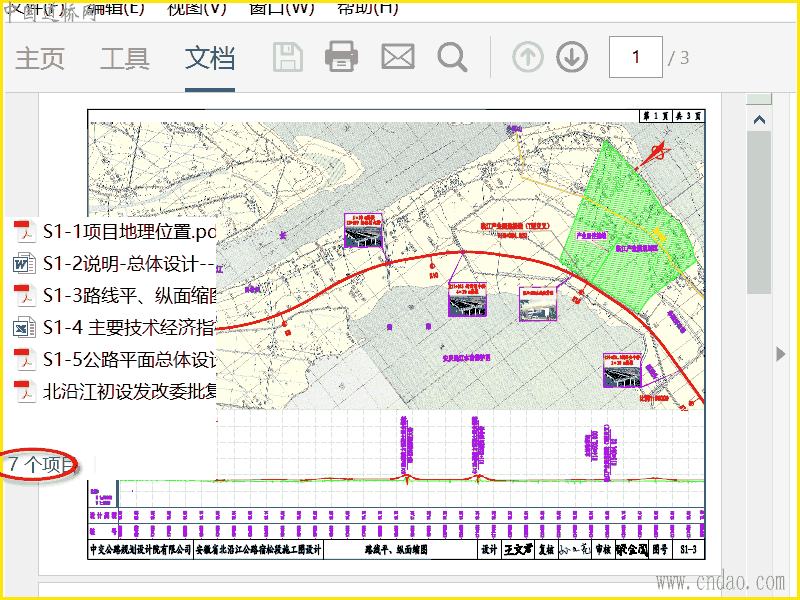Image resolution: width=800 pixels, height=600 pixels.
Task: Select S1-5公路平面总体设计 file name
Action: 130,360
